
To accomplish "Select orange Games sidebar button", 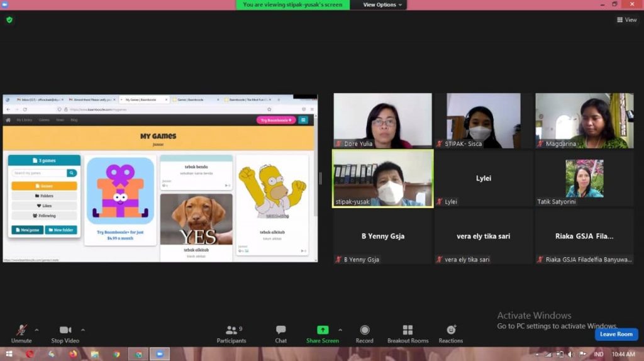I will pyautogui.click(x=44, y=186).
